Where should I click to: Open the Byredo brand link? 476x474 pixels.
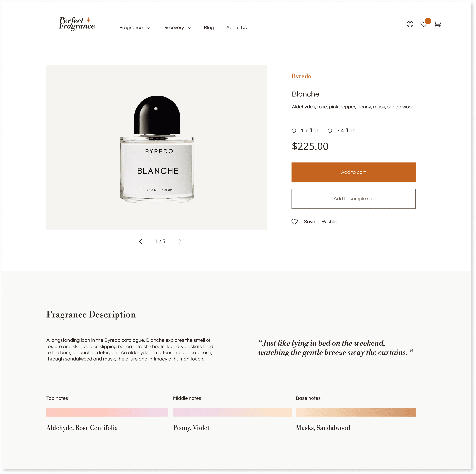pos(301,76)
